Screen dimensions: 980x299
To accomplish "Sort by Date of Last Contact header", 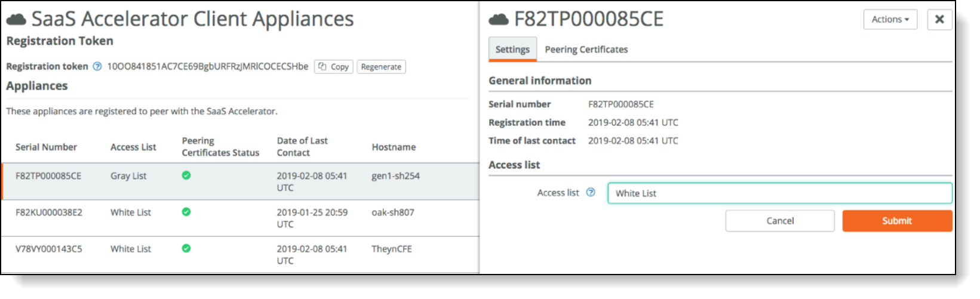I will (302, 147).
